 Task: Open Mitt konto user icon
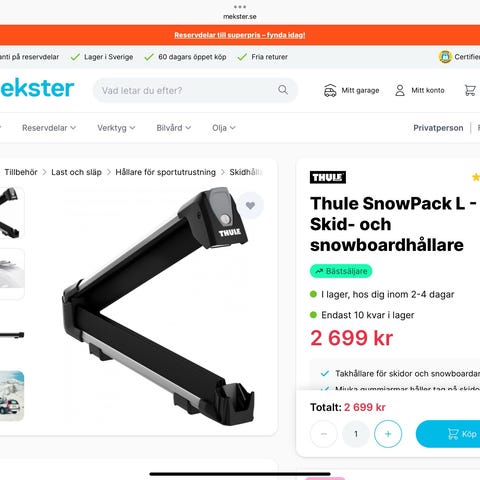[400, 90]
